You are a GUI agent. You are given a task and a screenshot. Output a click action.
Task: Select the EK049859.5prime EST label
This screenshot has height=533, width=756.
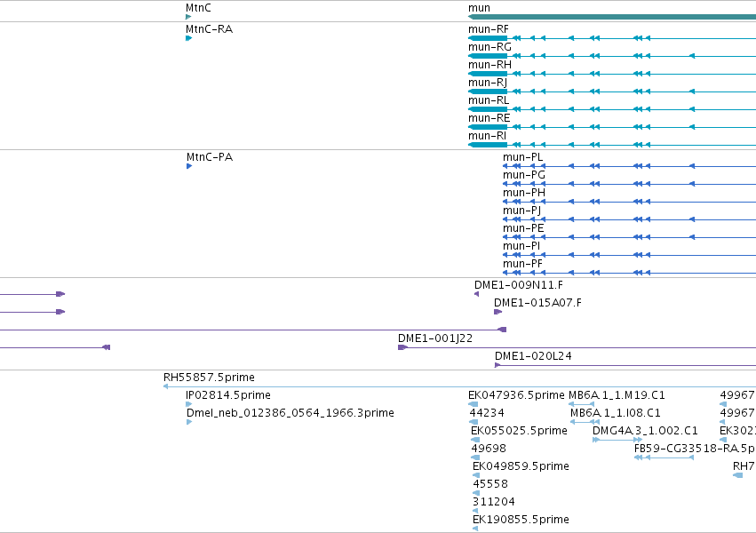tap(521, 466)
